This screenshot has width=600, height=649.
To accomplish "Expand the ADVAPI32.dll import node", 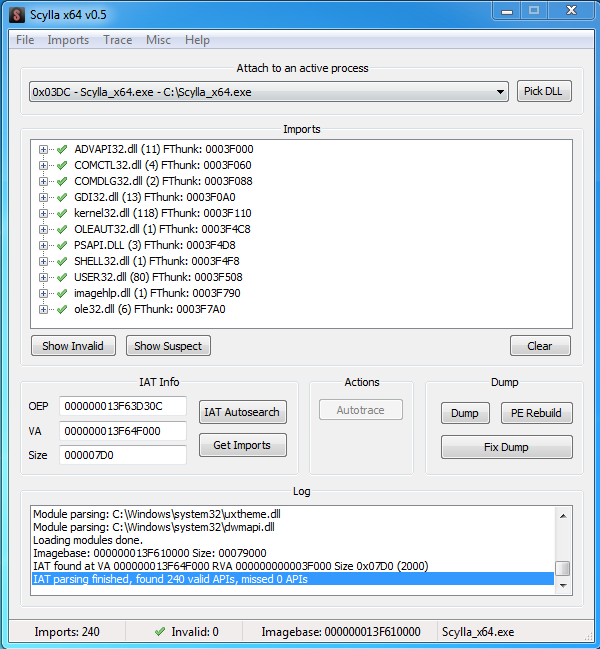I will (43, 149).
